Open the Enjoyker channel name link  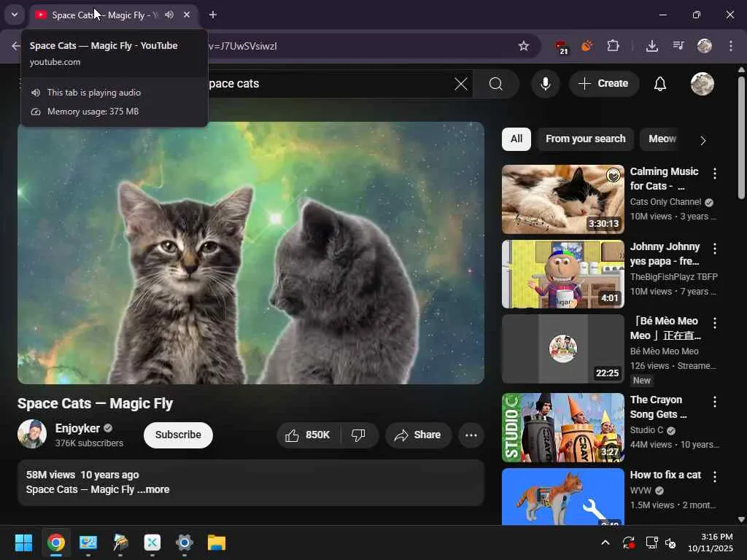77,428
